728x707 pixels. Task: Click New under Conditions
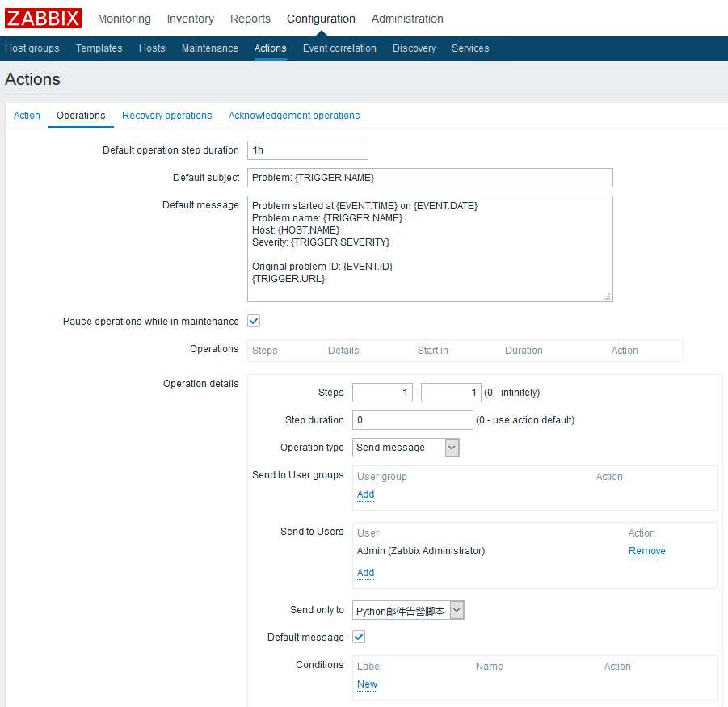tap(367, 684)
